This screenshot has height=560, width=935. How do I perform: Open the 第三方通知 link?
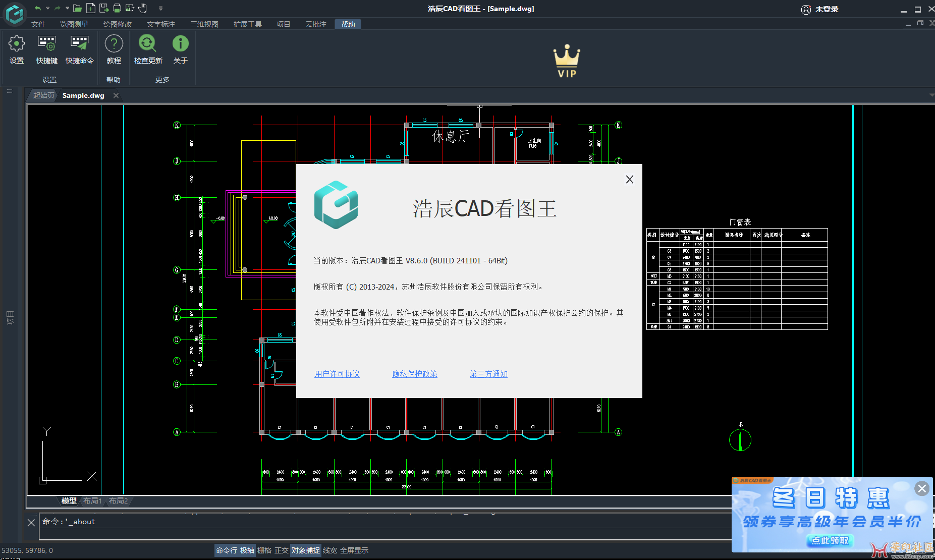488,374
